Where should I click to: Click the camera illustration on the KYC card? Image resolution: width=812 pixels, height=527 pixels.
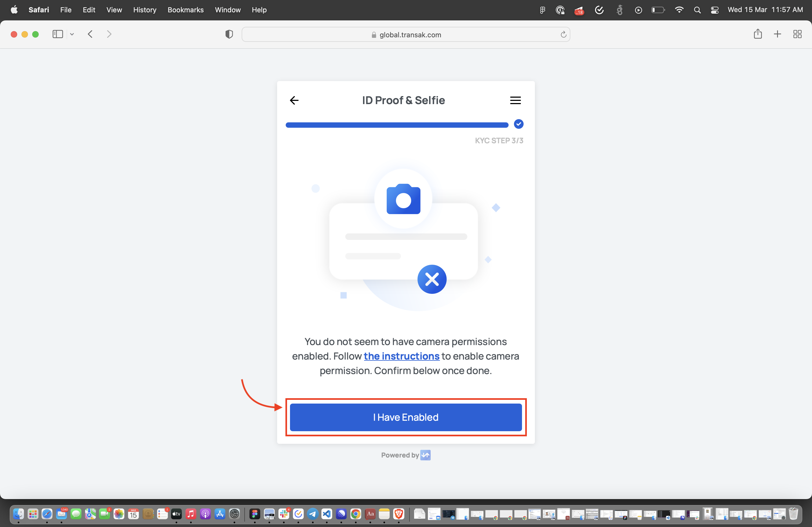[403, 199]
